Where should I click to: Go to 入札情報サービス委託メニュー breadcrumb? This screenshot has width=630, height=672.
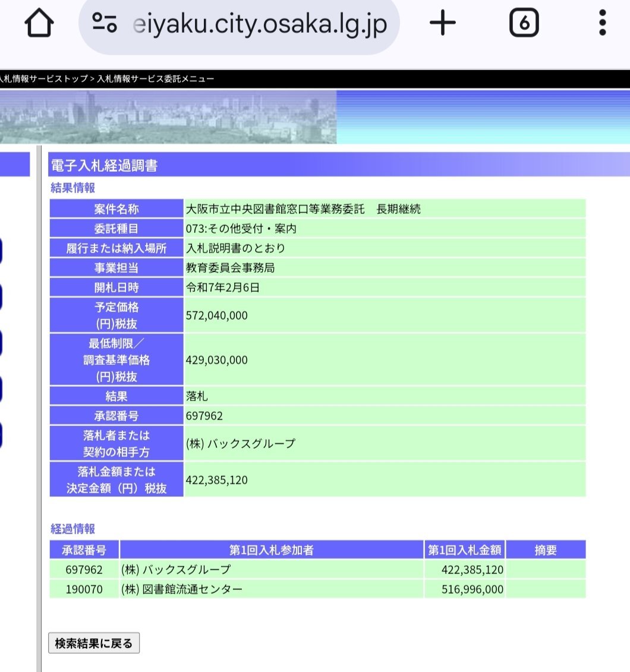click(156, 79)
